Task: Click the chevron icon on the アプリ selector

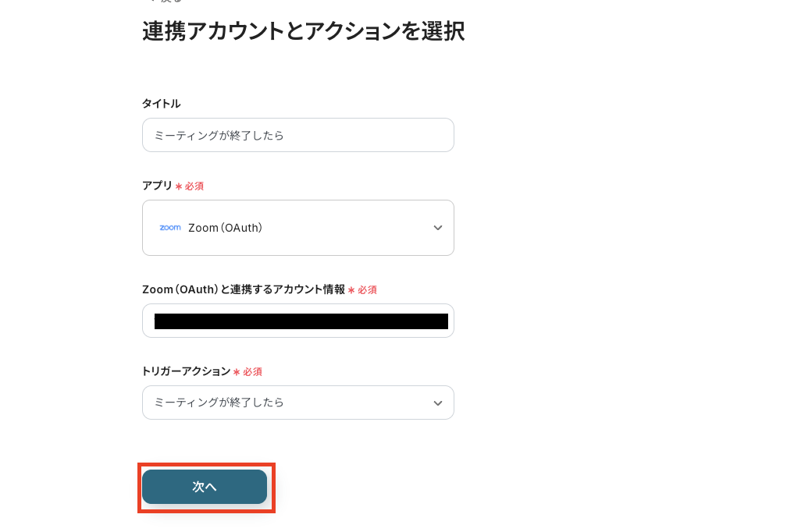Action: pyautogui.click(x=438, y=227)
